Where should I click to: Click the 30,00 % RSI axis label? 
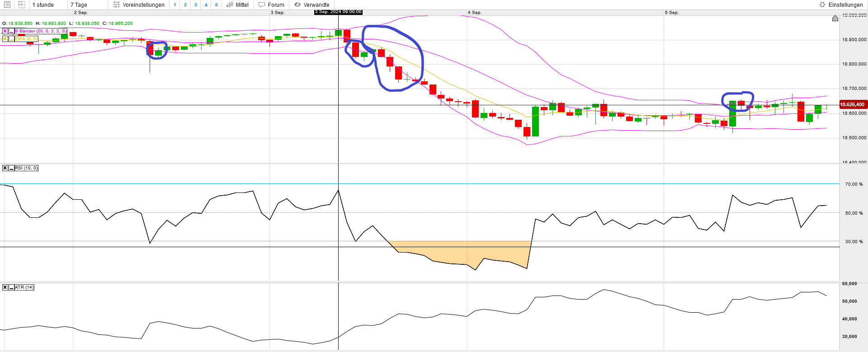[854, 242]
